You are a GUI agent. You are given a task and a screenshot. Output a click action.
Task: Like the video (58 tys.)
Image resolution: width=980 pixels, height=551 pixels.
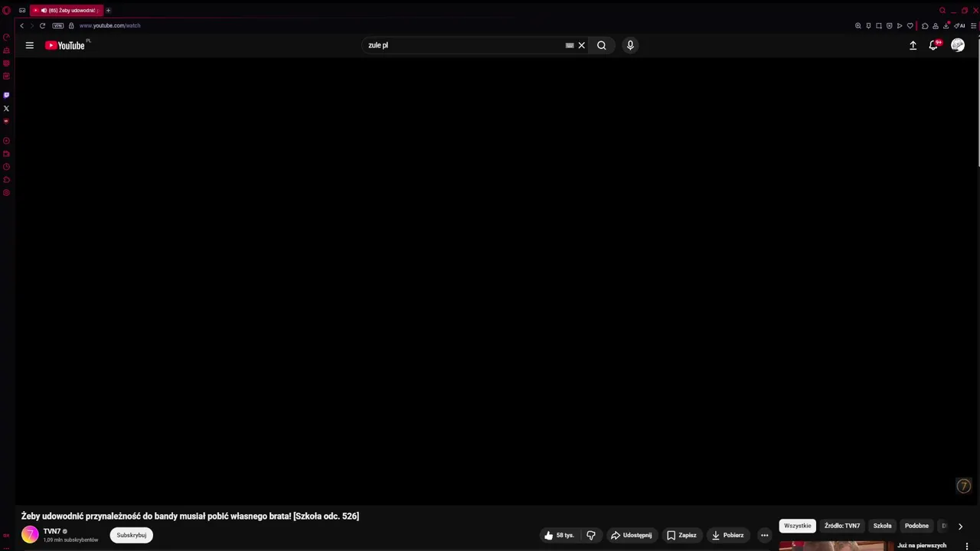pos(559,535)
